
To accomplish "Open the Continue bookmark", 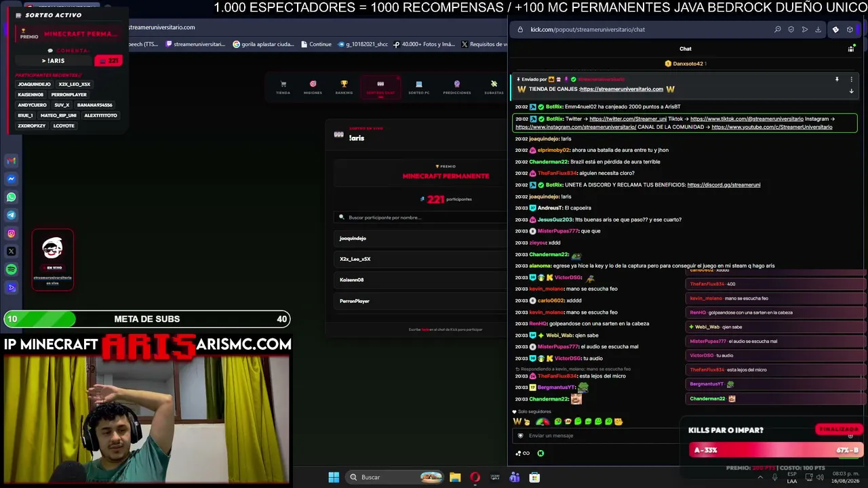I will [316, 45].
